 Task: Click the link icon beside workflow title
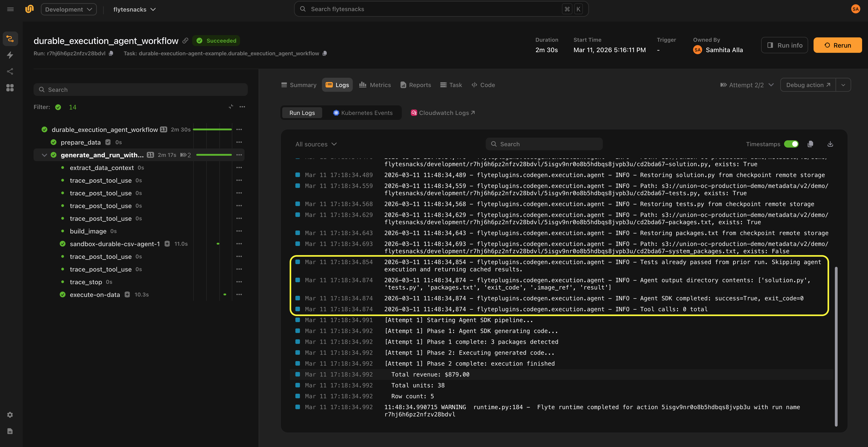[185, 41]
